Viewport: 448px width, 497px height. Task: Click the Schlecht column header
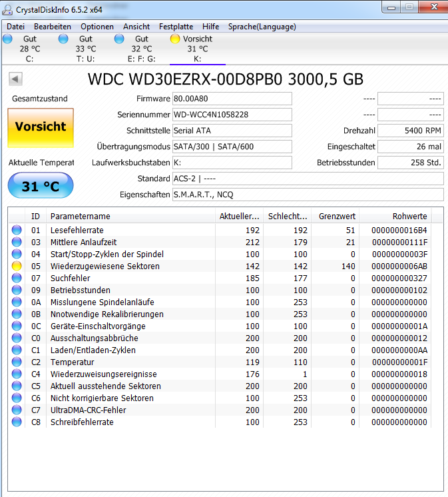288,216
